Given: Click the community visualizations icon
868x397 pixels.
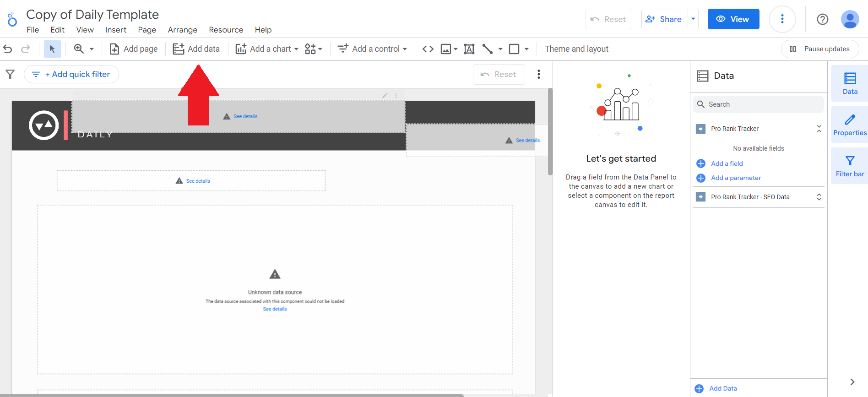Looking at the screenshot, I should click(314, 49).
